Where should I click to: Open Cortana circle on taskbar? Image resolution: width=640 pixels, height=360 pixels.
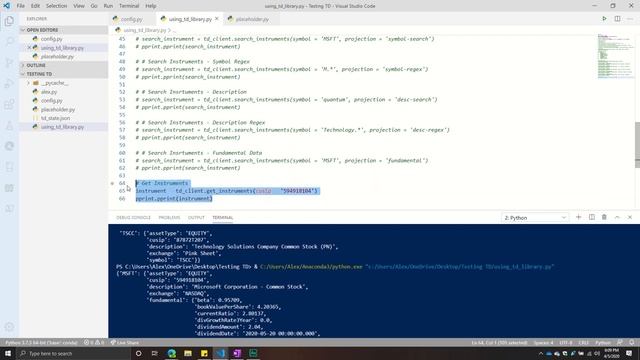138,353
